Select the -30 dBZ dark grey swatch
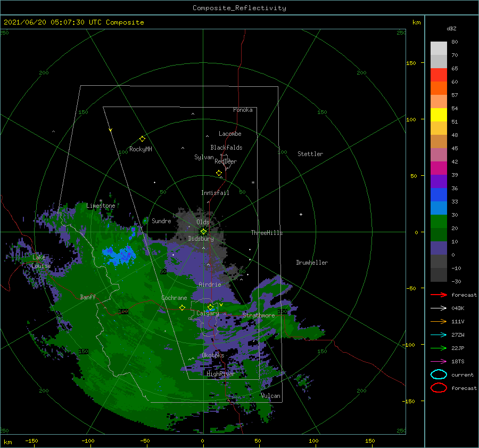Viewport: 479px width, 448px height. point(439,275)
